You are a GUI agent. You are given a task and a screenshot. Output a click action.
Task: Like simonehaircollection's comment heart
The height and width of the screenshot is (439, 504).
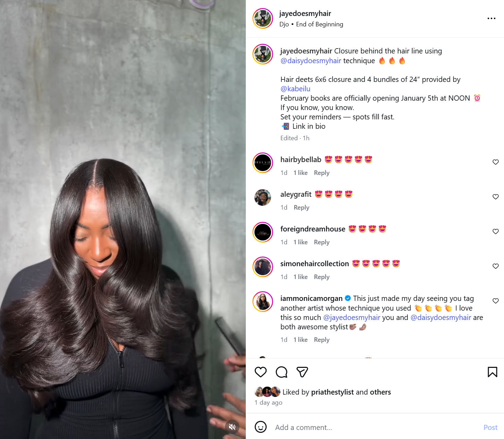(496, 266)
